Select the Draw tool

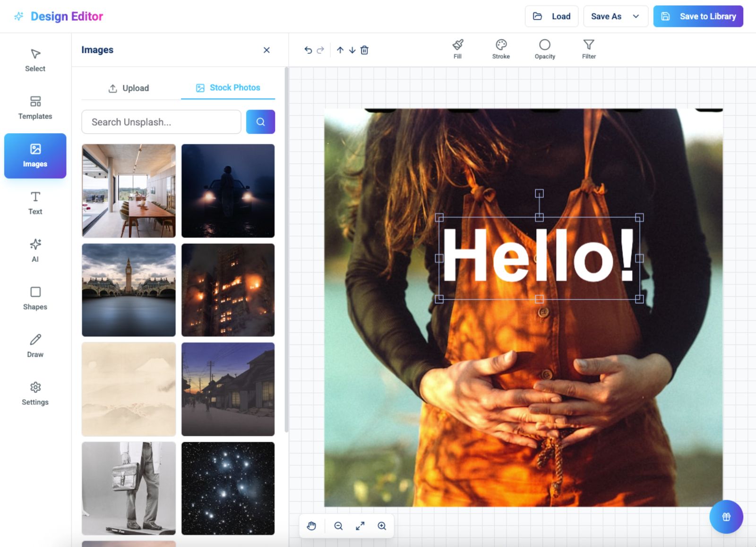(35, 345)
